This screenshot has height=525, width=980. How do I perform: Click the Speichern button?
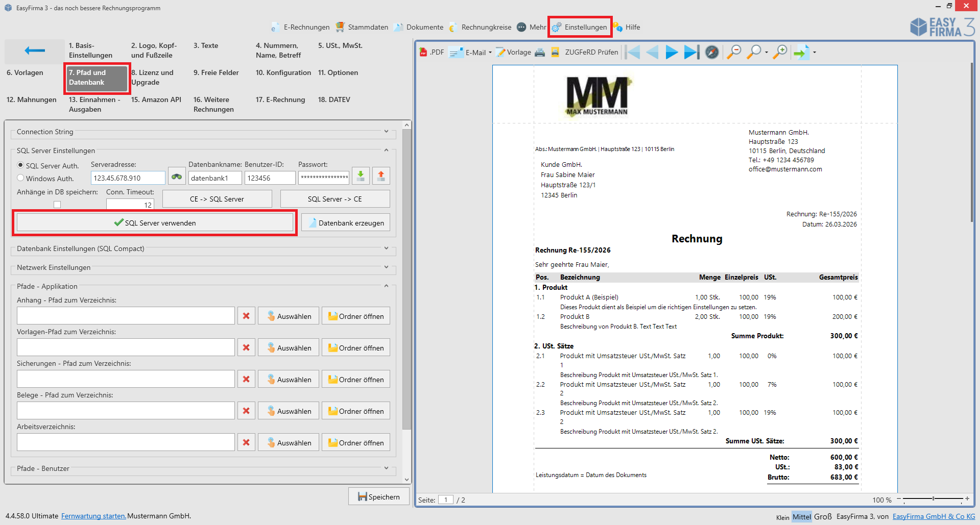point(378,496)
